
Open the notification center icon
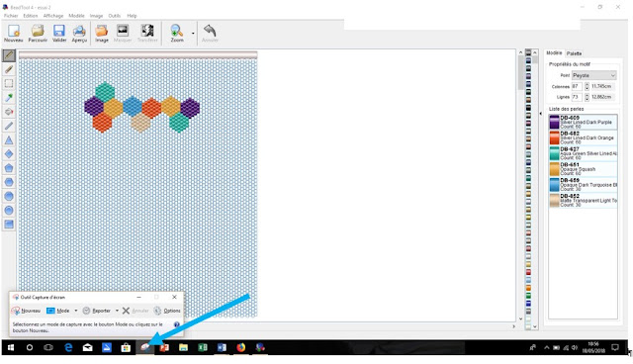pyautogui.click(x=615, y=347)
